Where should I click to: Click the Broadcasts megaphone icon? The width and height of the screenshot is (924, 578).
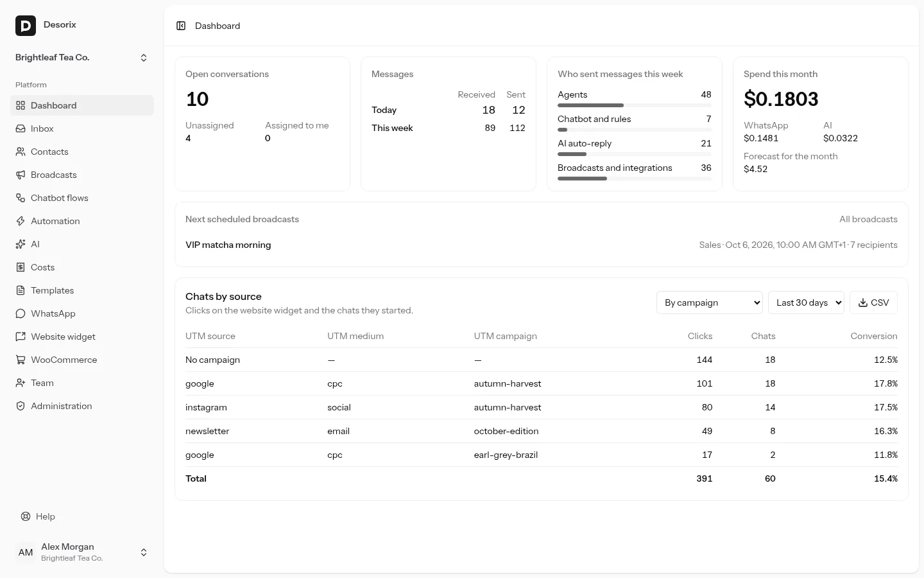pyautogui.click(x=21, y=175)
